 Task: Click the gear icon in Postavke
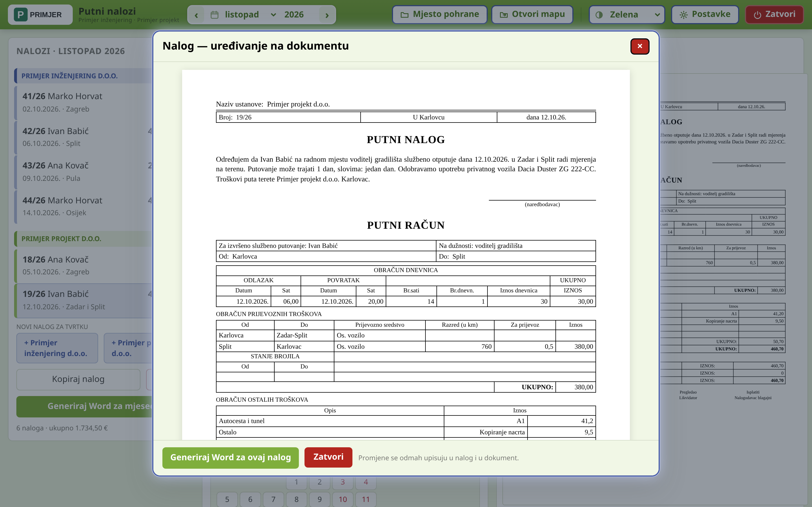(683, 15)
